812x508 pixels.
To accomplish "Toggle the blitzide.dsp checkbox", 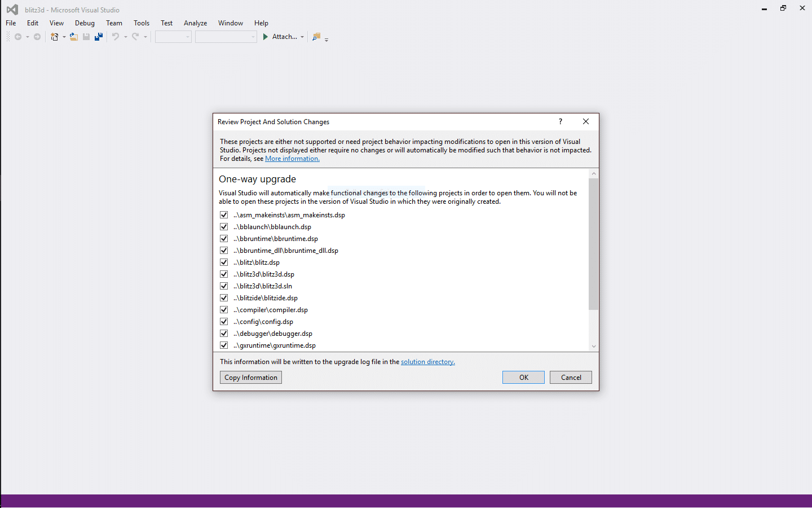I will click(224, 298).
